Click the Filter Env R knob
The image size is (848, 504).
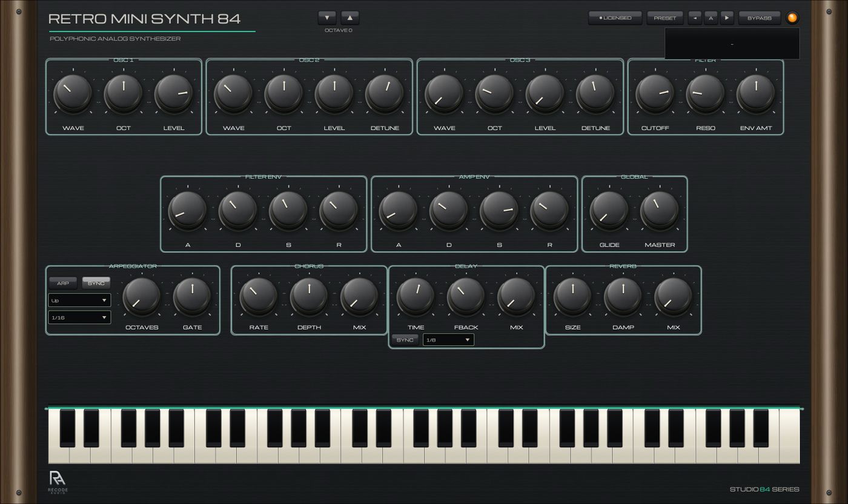[339, 210]
